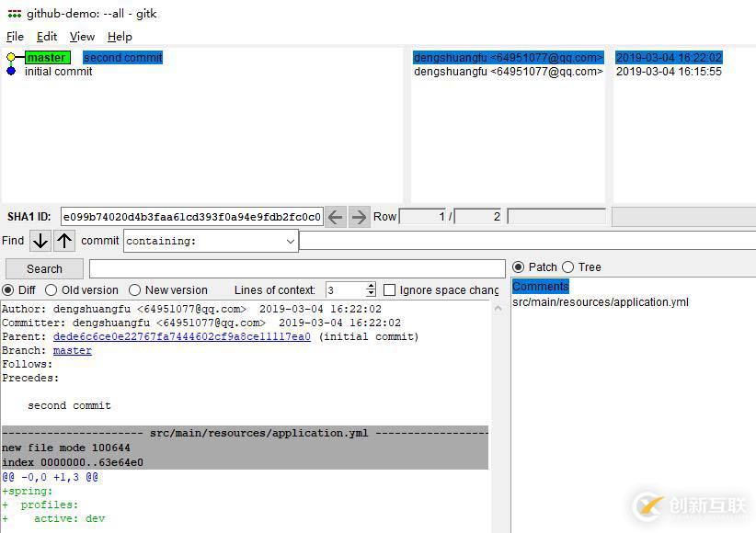756x533 pixels.
Task: Click the '+spring:' added line
Action: point(27,491)
